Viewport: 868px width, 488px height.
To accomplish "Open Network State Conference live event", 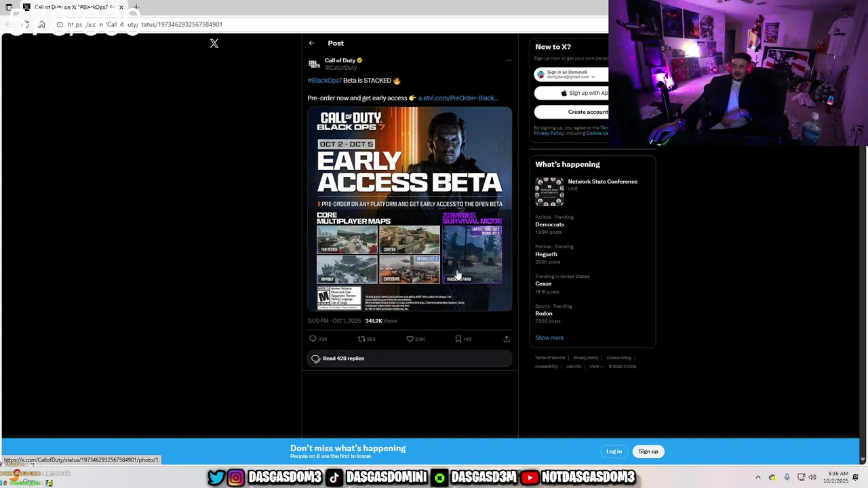I will pyautogui.click(x=602, y=182).
